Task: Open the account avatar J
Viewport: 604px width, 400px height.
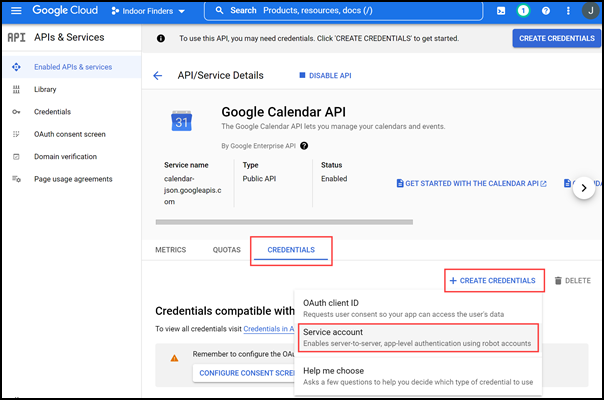Action: 590,11
